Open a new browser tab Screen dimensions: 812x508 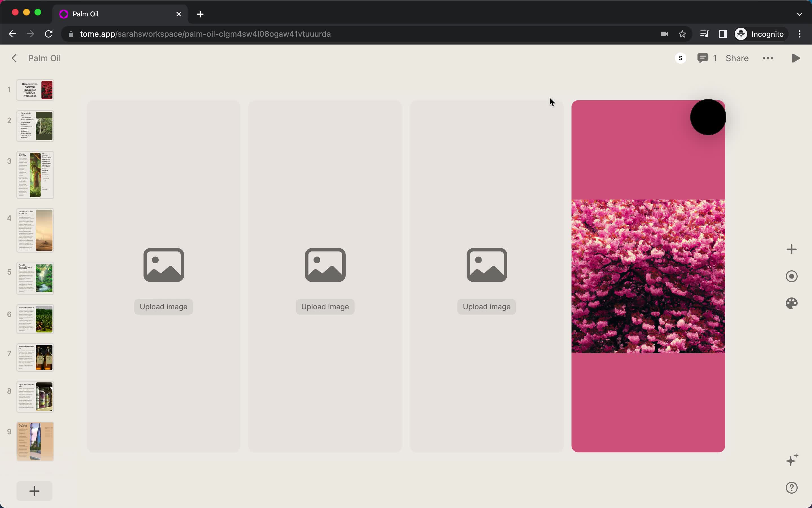click(x=200, y=14)
